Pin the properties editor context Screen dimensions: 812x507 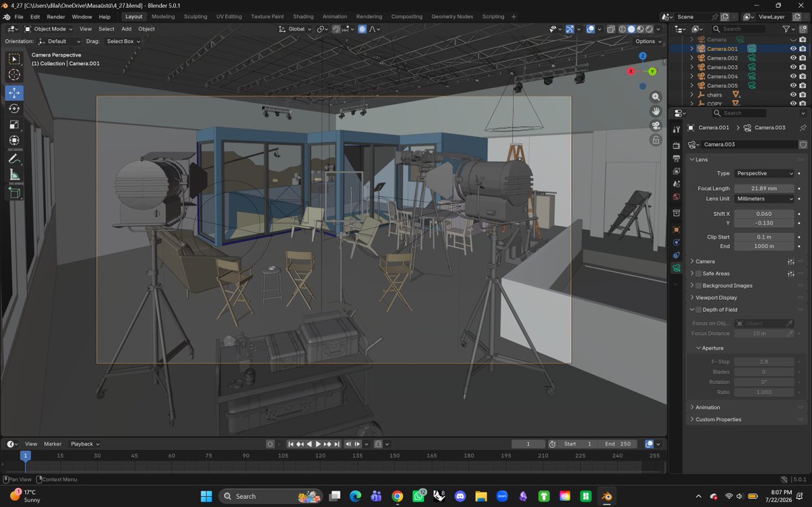point(803,127)
